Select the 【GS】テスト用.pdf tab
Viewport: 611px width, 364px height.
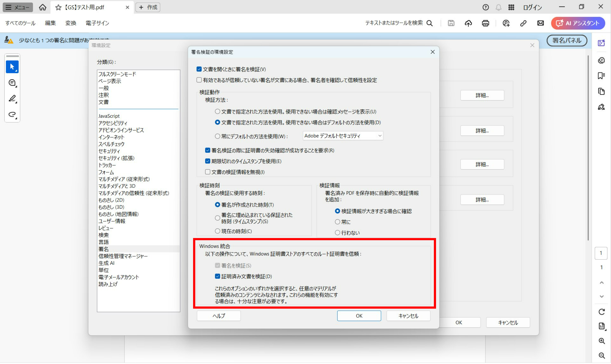point(83,7)
